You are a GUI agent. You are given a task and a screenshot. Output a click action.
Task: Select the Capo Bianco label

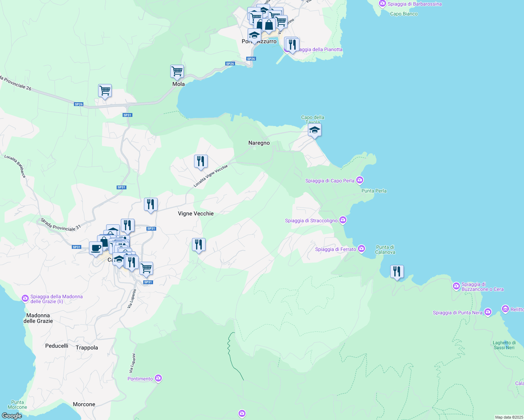pyautogui.click(x=404, y=14)
